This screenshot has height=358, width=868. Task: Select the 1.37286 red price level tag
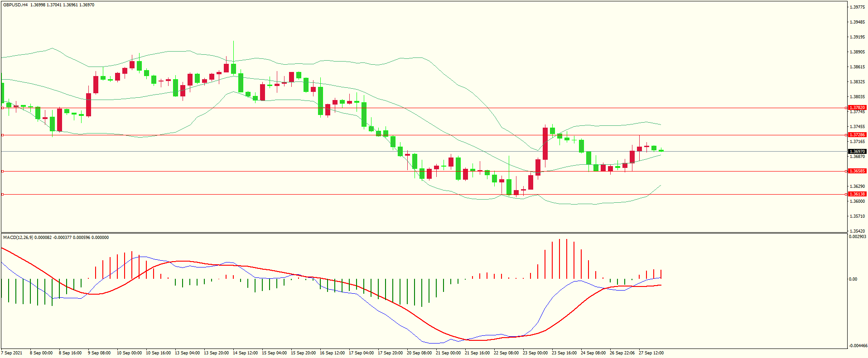(x=857, y=135)
